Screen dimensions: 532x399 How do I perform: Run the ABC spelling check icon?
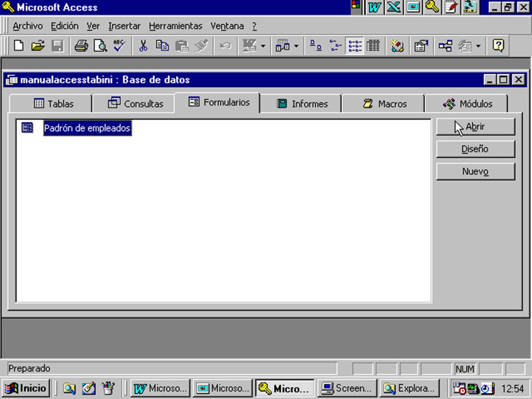[120, 45]
